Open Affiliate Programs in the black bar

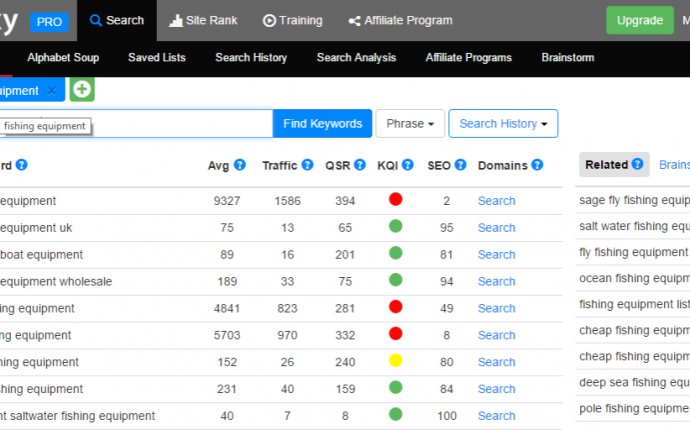pyautogui.click(x=468, y=58)
